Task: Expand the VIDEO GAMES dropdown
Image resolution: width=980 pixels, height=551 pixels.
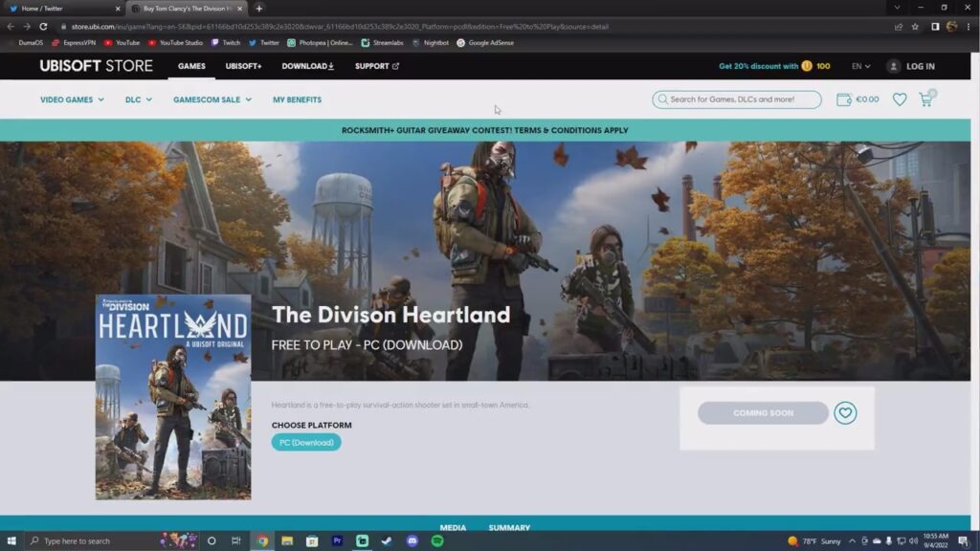Action: coord(69,99)
